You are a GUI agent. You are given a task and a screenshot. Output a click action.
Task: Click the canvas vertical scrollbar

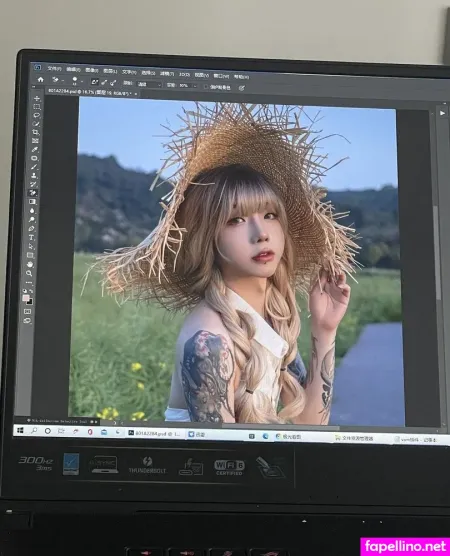[437, 252]
